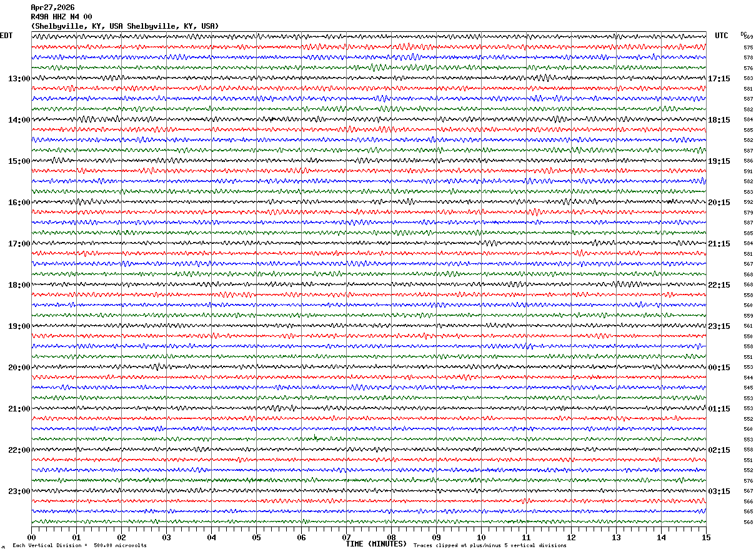Click the EDT timezone label

click(6, 36)
